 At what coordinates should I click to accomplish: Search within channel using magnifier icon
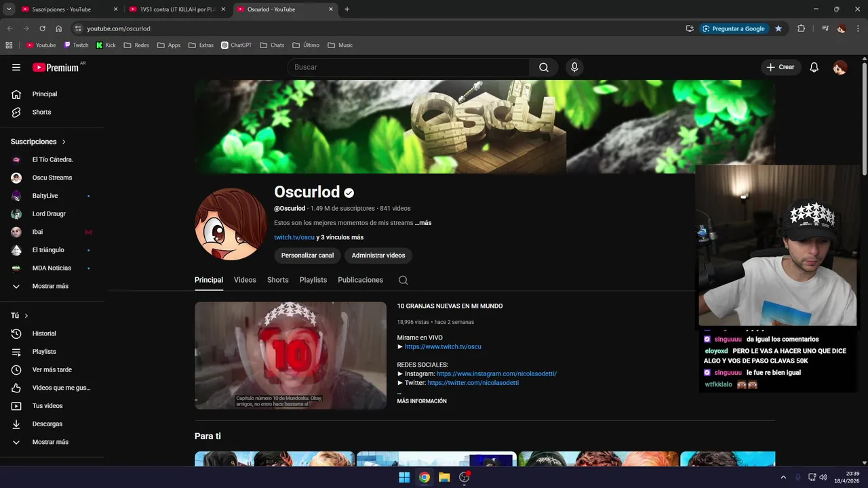tap(403, 280)
